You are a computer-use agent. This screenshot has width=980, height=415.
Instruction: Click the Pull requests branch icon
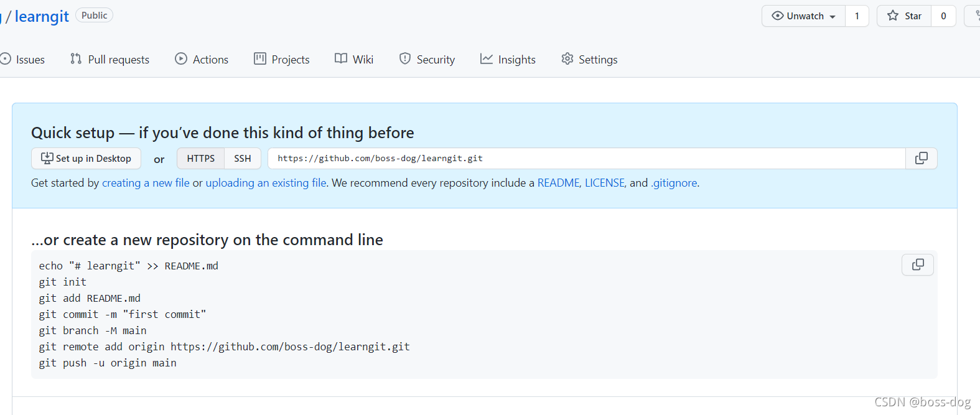point(76,58)
